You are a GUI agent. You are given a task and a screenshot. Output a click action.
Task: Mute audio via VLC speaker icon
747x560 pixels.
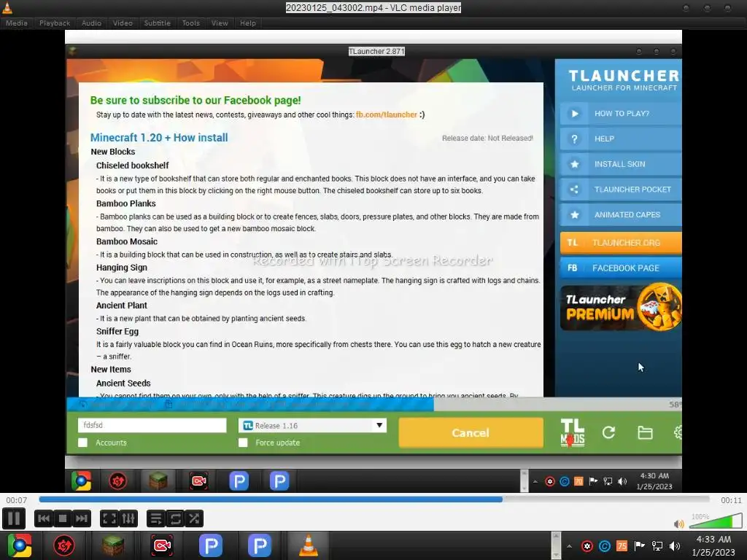tap(678, 524)
